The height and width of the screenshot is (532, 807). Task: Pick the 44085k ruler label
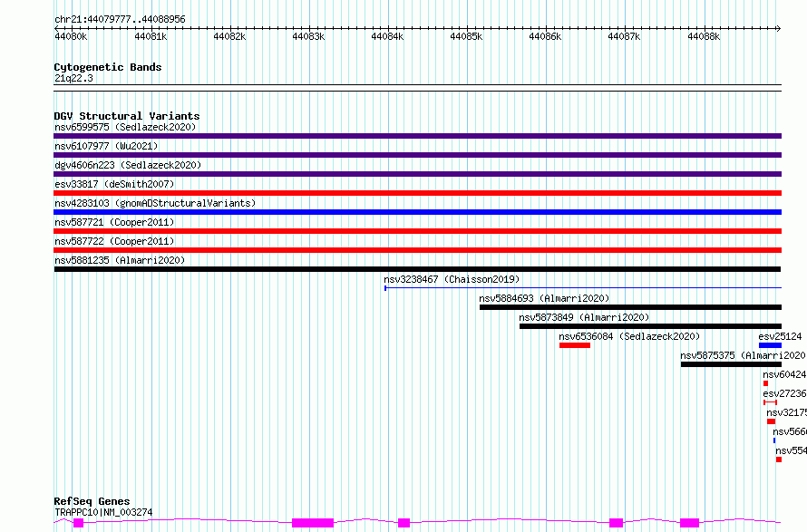[466, 36]
